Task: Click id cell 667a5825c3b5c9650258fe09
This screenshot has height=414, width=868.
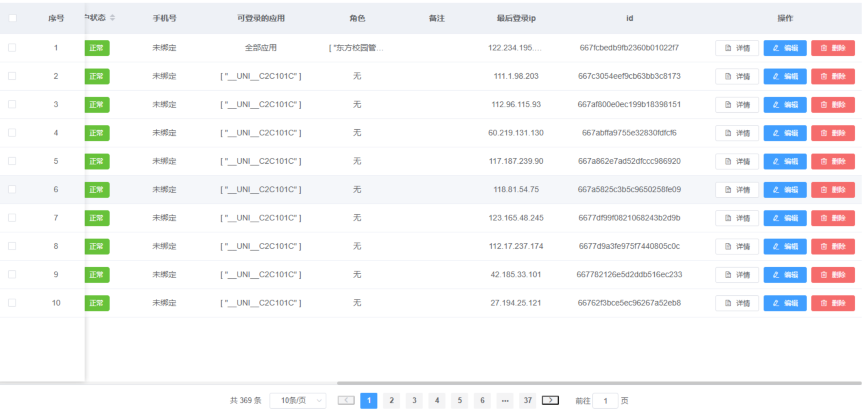Action: tap(629, 189)
